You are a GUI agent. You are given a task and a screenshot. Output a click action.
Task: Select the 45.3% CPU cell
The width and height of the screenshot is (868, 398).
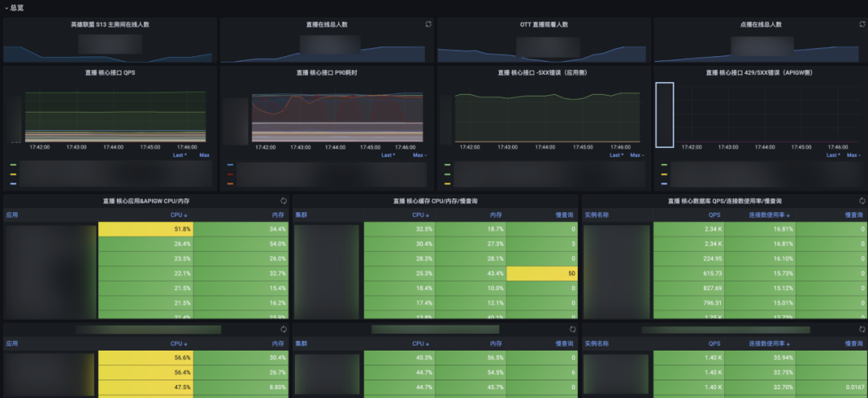(399, 358)
